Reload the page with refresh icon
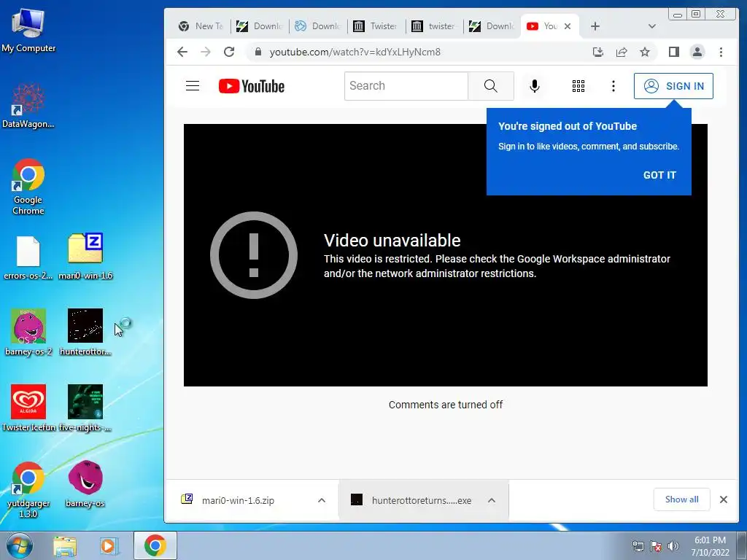Image resolution: width=747 pixels, height=560 pixels. pyautogui.click(x=229, y=52)
